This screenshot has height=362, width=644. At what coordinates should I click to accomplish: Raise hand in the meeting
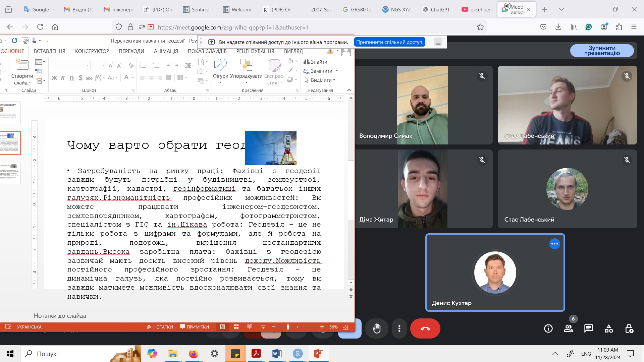[376, 328]
